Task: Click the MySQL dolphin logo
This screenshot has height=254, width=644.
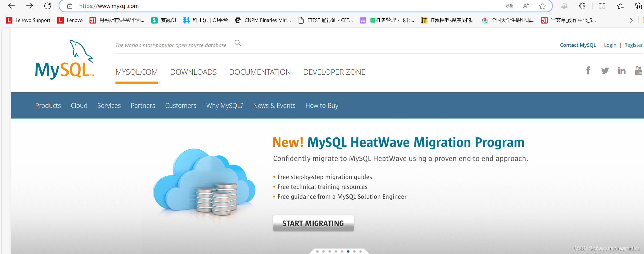Action: [x=65, y=60]
